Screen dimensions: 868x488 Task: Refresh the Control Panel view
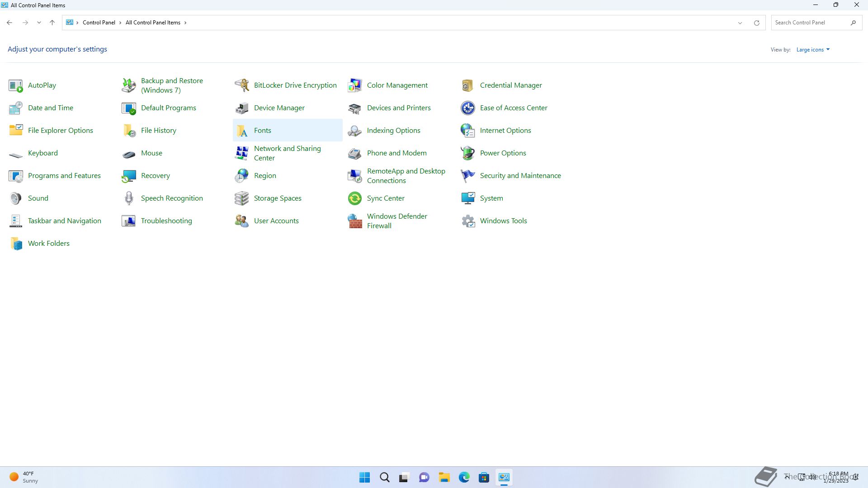pos(756,23)
